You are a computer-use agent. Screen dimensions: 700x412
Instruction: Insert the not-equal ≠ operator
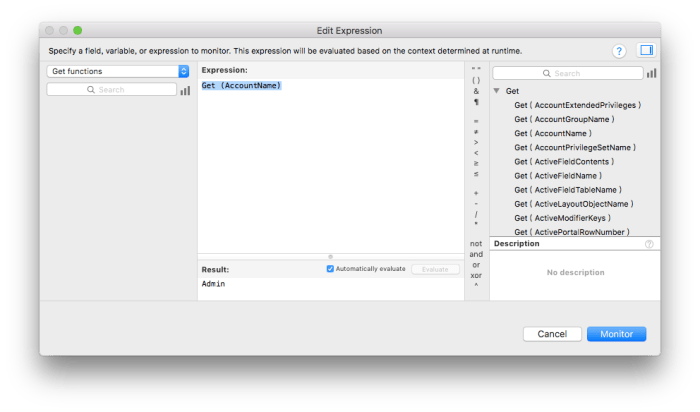(x=476, y=131)
